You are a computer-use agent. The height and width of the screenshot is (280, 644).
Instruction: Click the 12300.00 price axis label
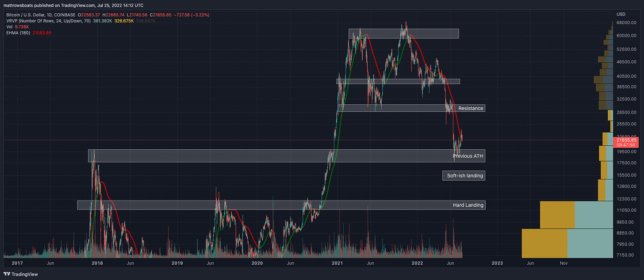tap(626, 199)
